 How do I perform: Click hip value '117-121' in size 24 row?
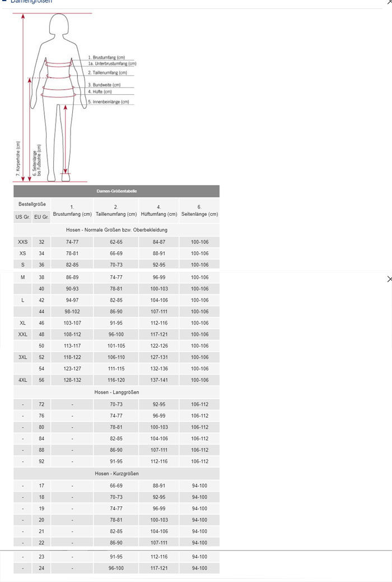[159, 569]
